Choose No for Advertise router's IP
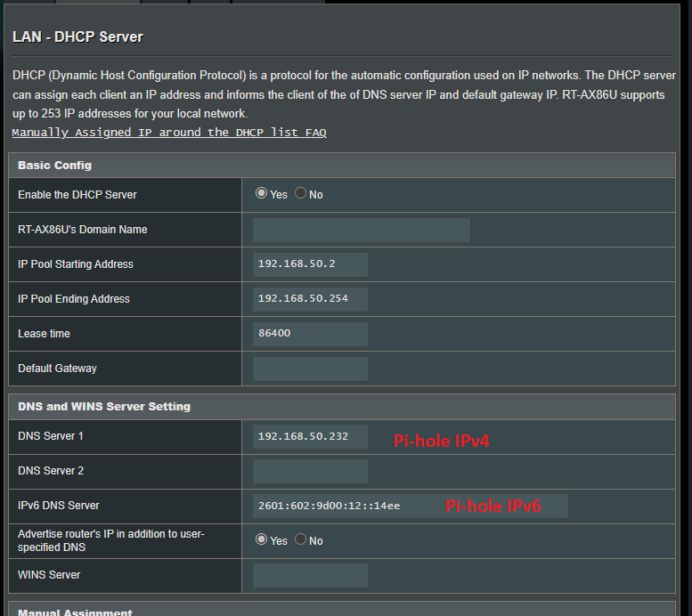The width and height of the screenshot is (692, 616). click(x=300, y=539)
